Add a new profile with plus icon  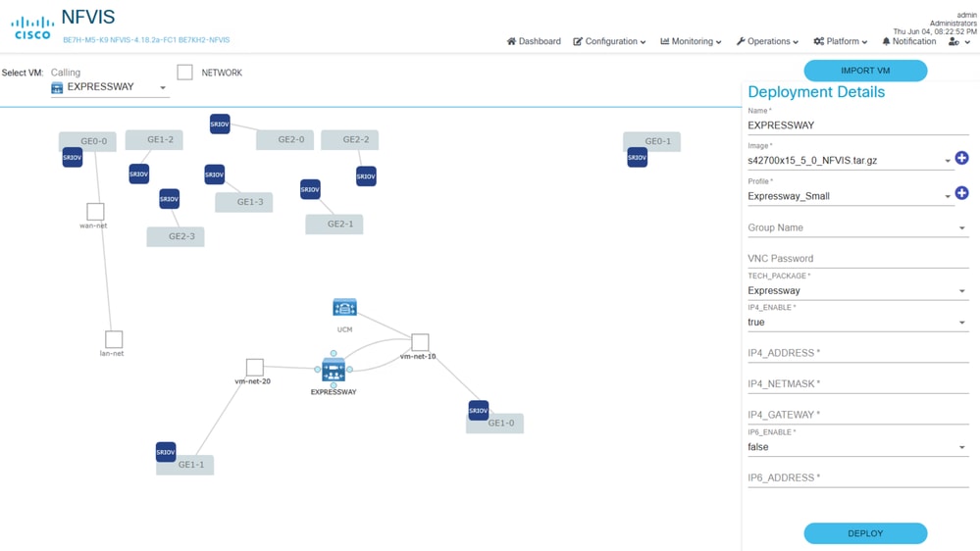point(962,193)
